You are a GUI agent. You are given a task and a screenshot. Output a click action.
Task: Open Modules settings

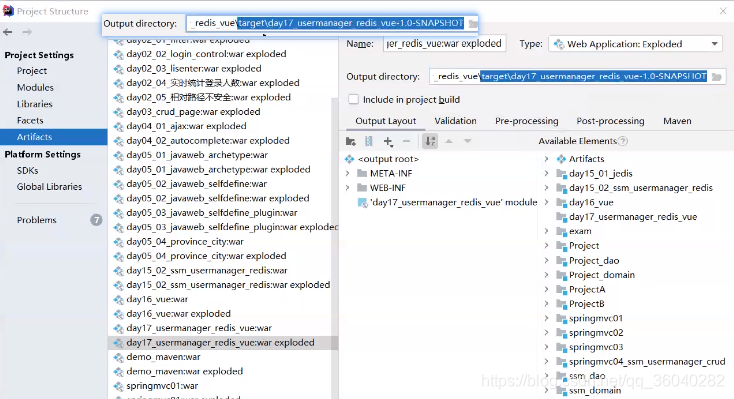[35, 88]
